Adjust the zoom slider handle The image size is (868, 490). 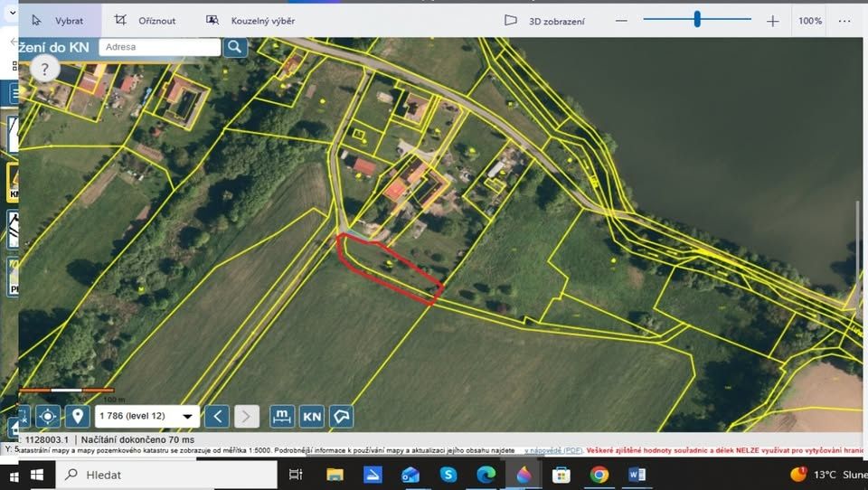[697, 19]
